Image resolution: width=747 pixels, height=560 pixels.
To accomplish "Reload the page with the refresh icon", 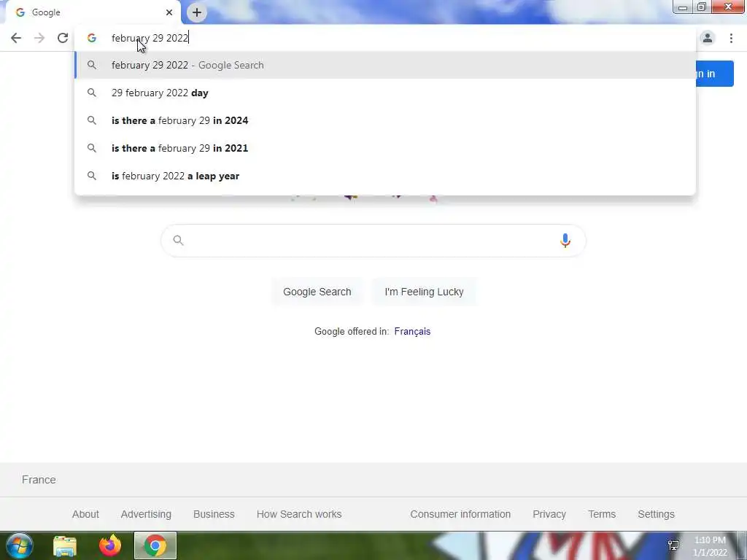I will 63,38.
